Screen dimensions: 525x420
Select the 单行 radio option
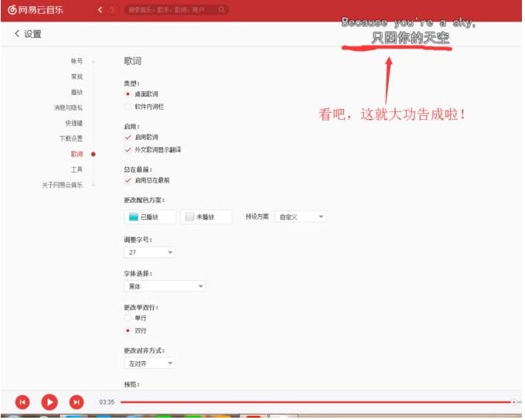(x=128, y=319)
